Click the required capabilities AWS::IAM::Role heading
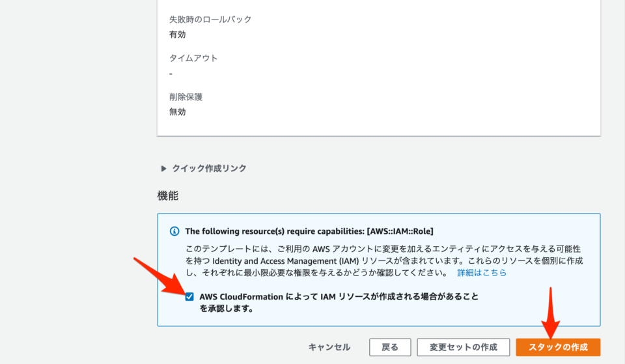This screenshot has height=364, width=625. [x=309, y=231]
